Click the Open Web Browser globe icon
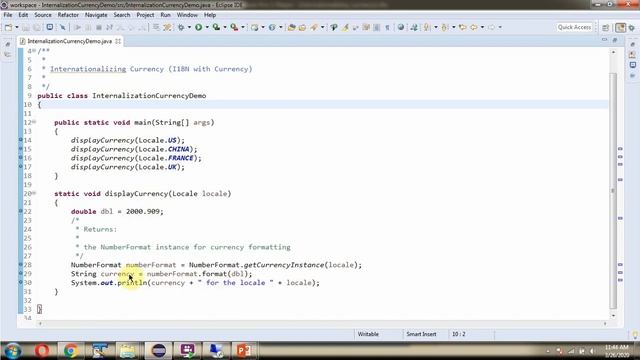The height and width of the screenshot is (360, 640). coord(401,27)
